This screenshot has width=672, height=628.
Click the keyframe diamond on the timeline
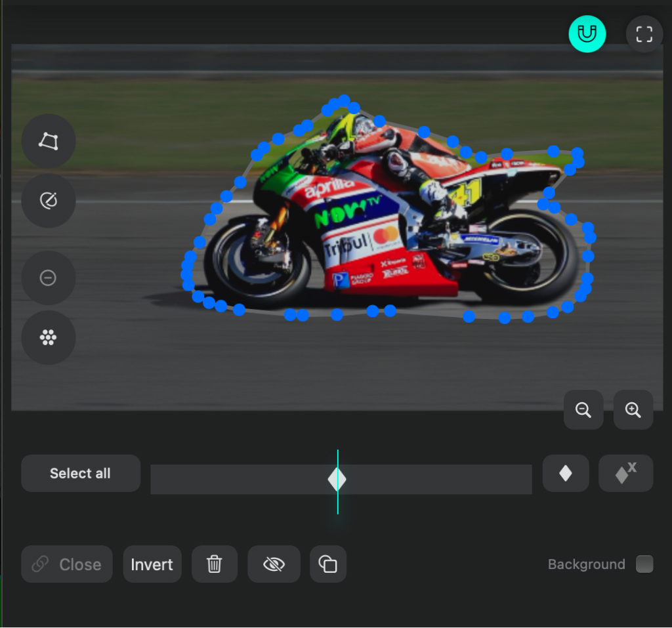point(337,479)
